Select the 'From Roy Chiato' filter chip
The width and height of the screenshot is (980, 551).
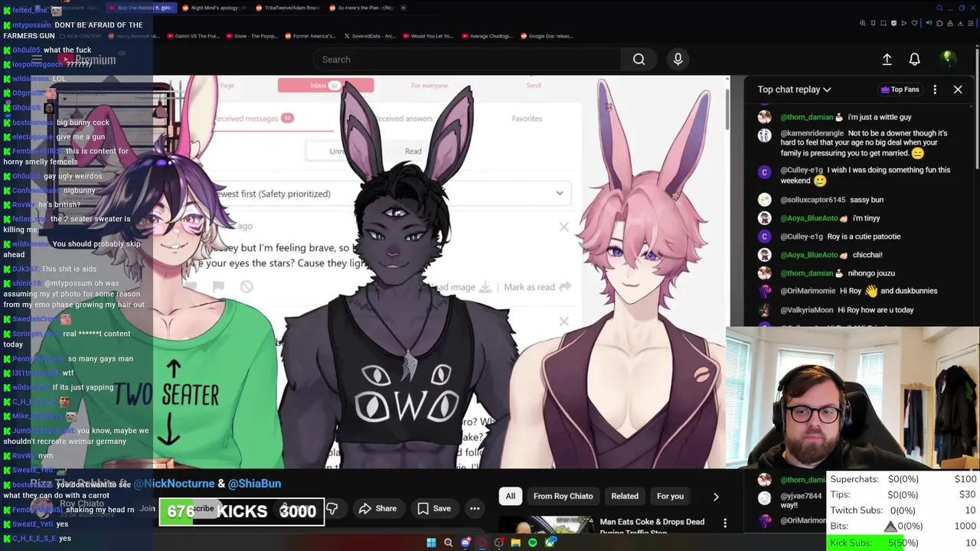click(x=563, y=497)
